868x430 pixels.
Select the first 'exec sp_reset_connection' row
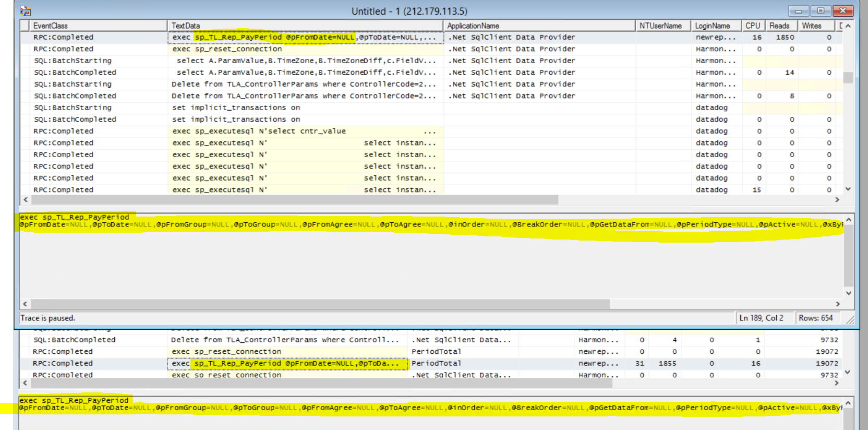(x=431, y=49)
